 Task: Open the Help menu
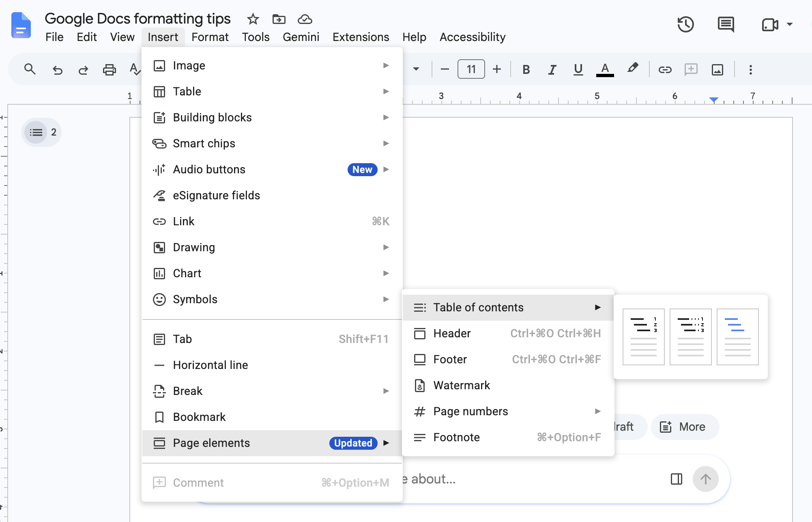(414, 37)
